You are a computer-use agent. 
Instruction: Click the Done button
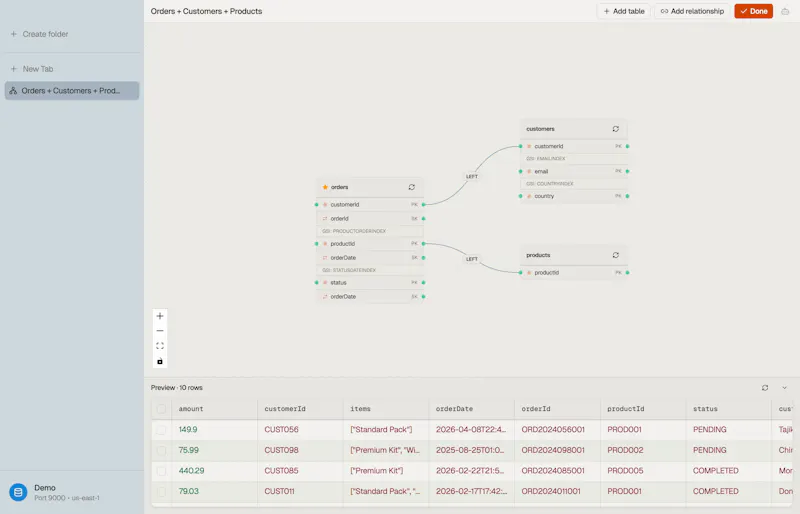coord(754,11)
